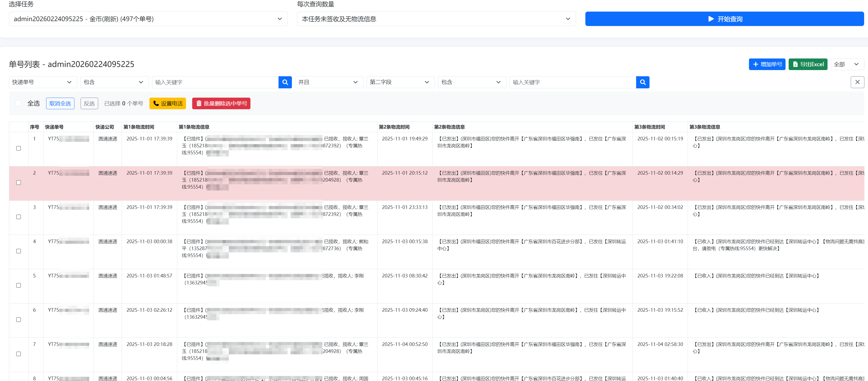Click the second keyword search magnifier icon
This screenshot has width=868, height=381.
click(642, 82)
